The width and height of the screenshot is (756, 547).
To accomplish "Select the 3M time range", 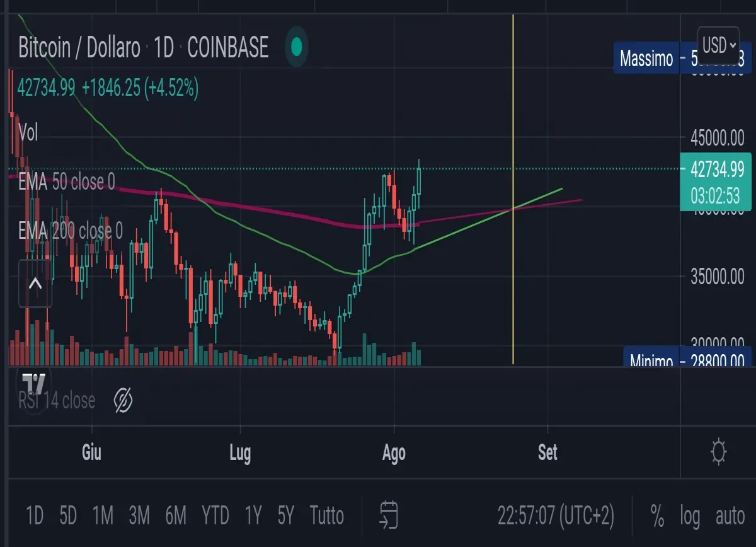I will (x=139, y=516).
